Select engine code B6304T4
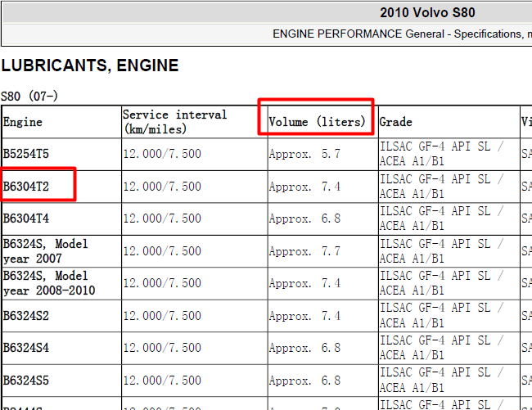 click(x=26, y=219)
